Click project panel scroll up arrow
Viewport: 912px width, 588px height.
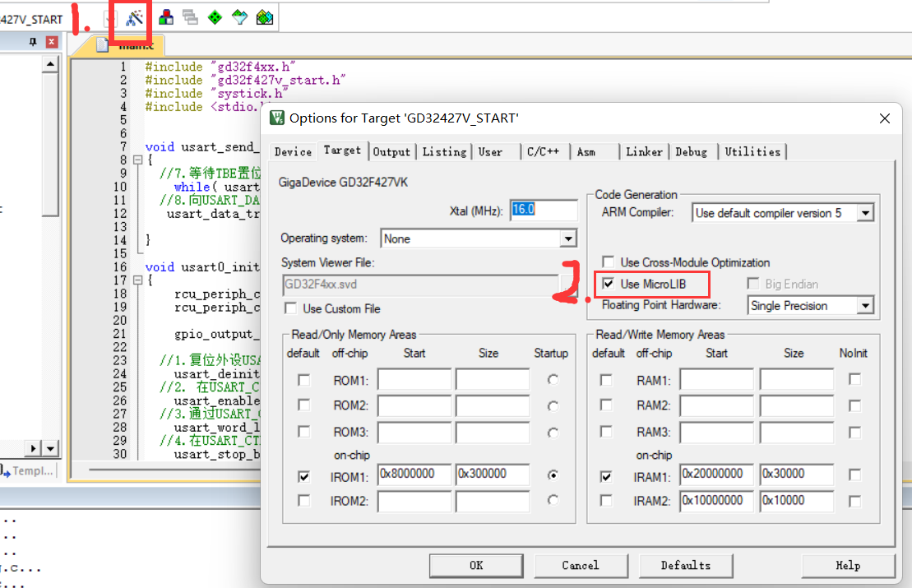(51, 64)
